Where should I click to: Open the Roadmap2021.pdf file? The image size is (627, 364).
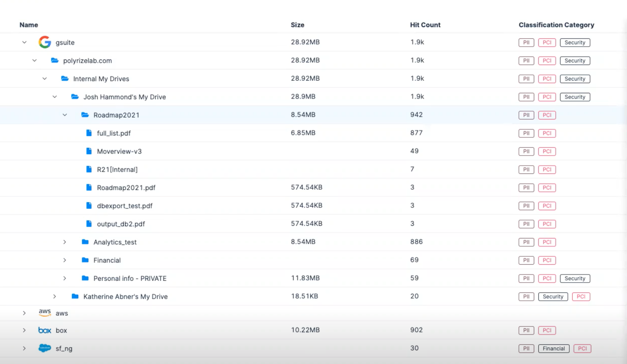point(126,188)
